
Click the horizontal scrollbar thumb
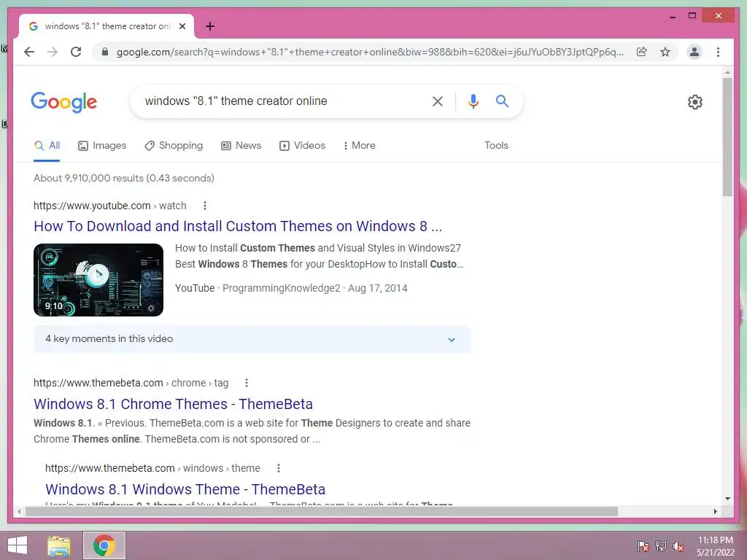coord(321,511)
